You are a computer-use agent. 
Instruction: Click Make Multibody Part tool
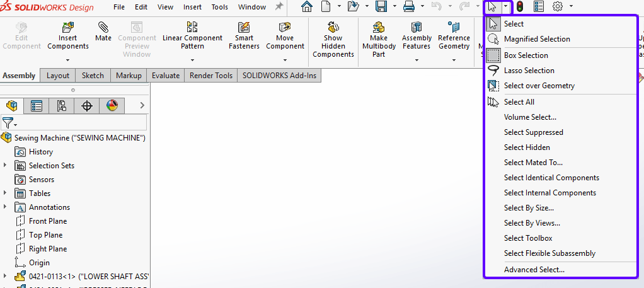pyautogui.click(x=378, y=40)
